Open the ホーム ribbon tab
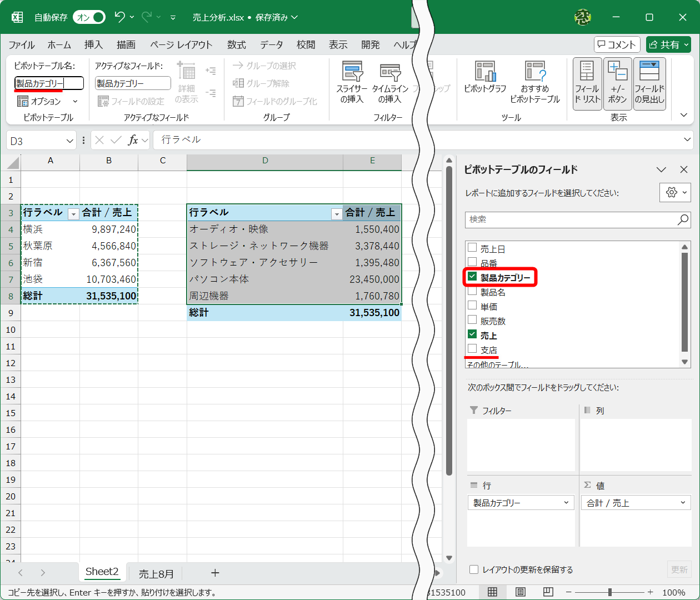Image resolution: width=700 pixels, height=600 pixels. point(59,45)
